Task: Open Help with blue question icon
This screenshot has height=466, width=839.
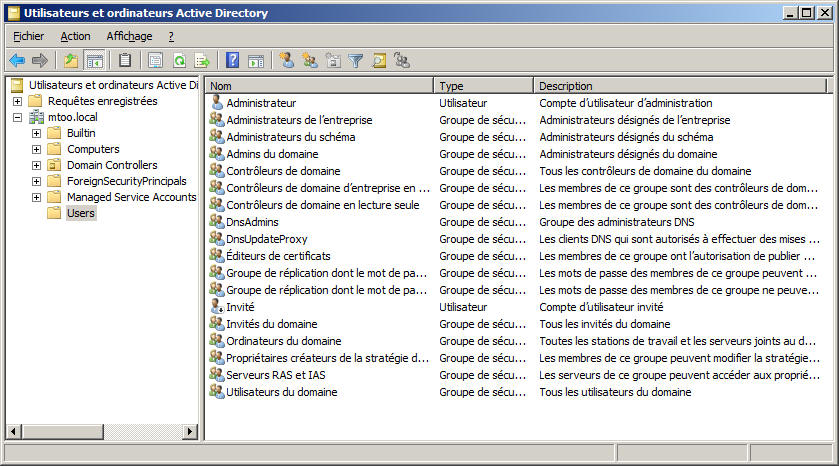Action: coord(233,60)
